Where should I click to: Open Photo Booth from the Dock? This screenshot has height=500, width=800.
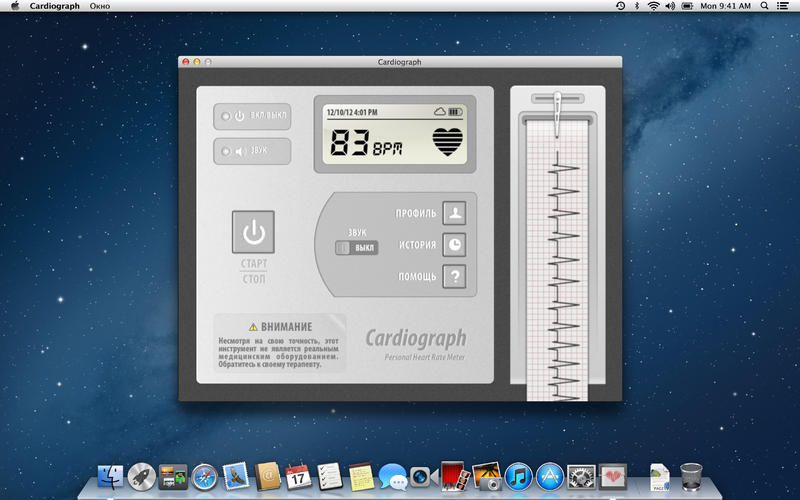pos(455,476)
